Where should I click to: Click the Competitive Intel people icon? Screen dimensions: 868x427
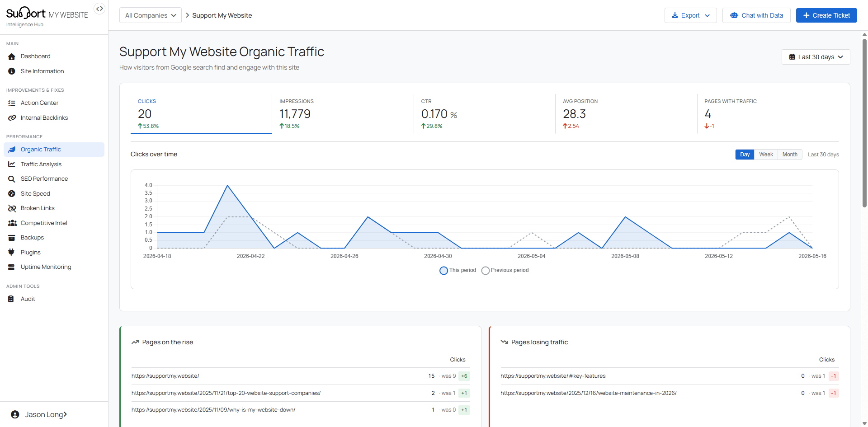click(12, 223)
